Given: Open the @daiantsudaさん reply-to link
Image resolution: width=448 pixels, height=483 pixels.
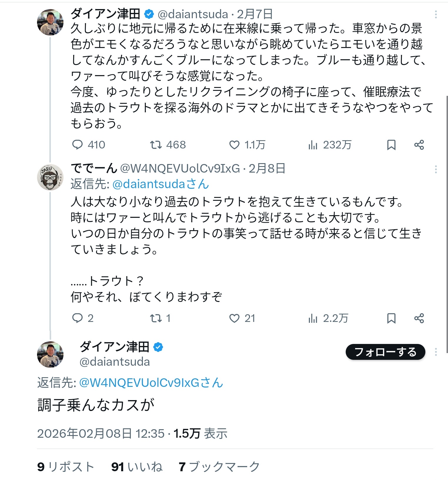Looking at the screenshot, I should (x=161, y=184).
